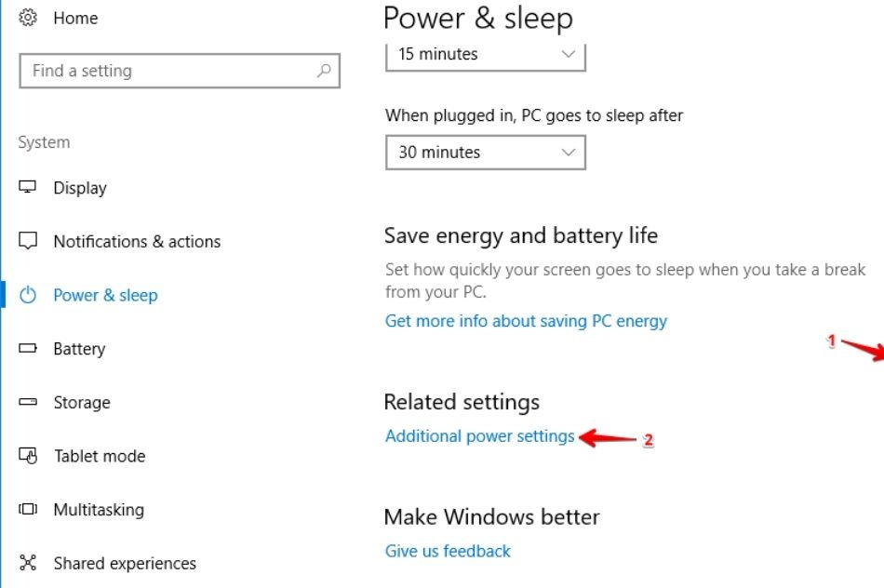Viewport: 884px width, 588px height.
Task: Open Storage using its drive icon
Action: [29, 403]
